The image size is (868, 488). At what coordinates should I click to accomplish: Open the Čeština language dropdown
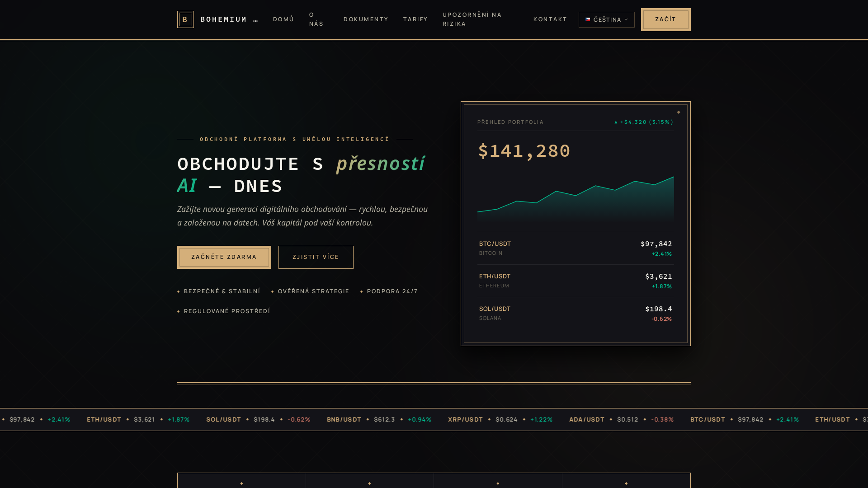click(607, 19)
